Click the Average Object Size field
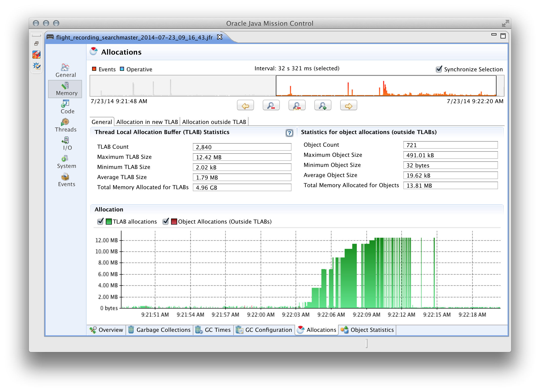540x392 pixels. [x=450, y=175]
